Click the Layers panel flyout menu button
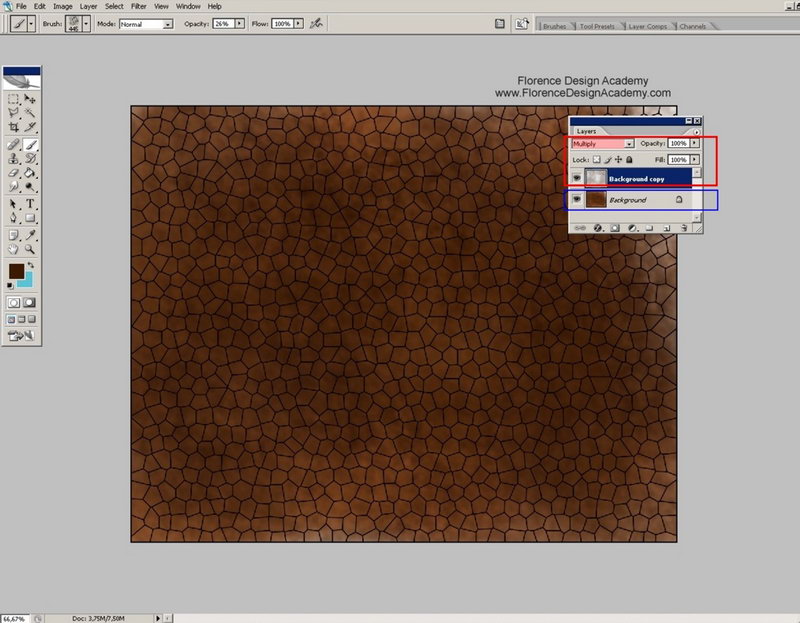 [697, 132]
